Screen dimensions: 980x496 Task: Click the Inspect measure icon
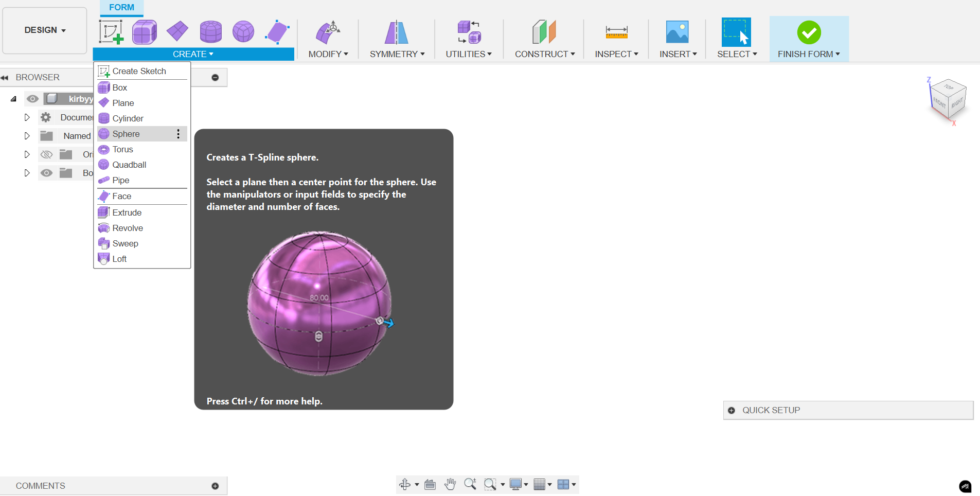pyautogui.click(x=616, y=32)
